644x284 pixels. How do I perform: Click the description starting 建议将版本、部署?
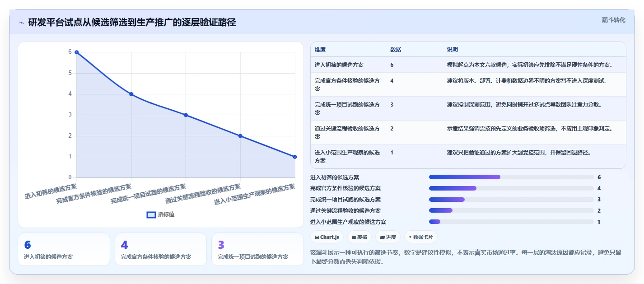(x=527, y=81)
